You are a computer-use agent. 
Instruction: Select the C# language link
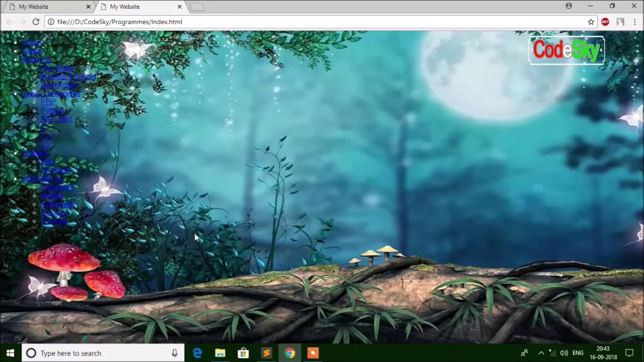(45, 145)
